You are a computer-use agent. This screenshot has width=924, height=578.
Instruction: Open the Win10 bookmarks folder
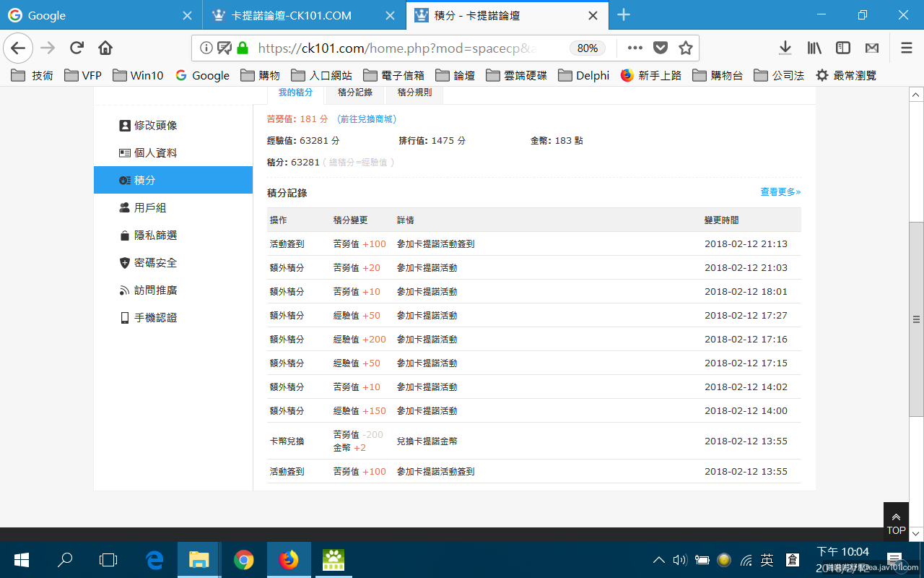pyautogui.click(x=137, y=75)
